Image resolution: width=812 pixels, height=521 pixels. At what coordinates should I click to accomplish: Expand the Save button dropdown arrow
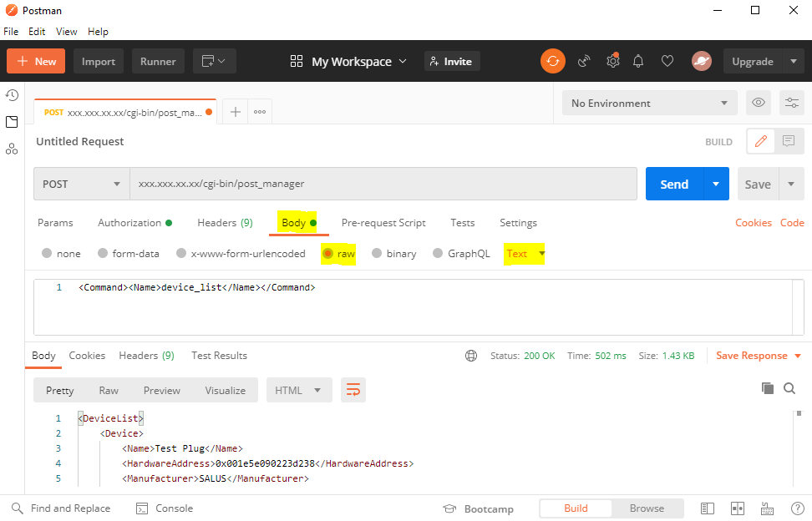(x=791, y=184)
